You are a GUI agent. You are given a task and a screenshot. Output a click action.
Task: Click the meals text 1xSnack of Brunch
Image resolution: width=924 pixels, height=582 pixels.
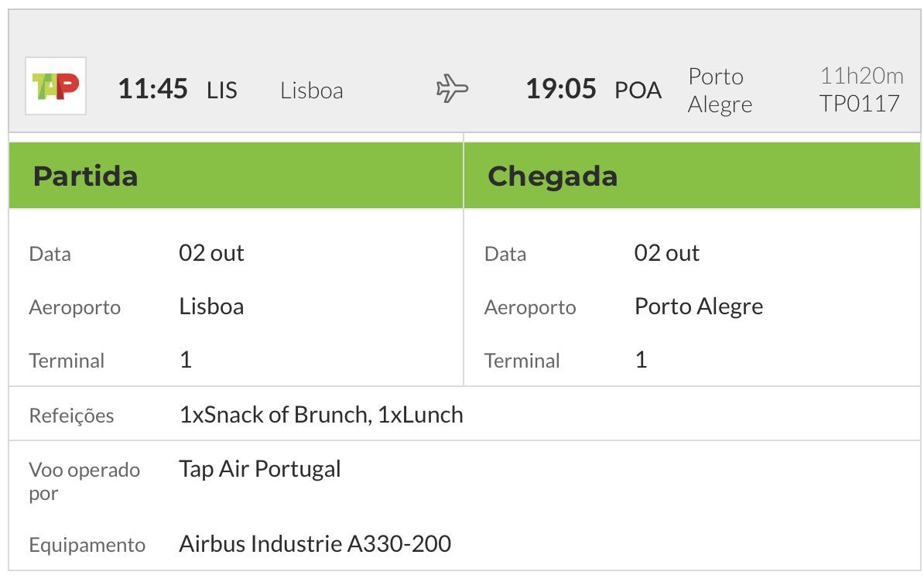275,415
